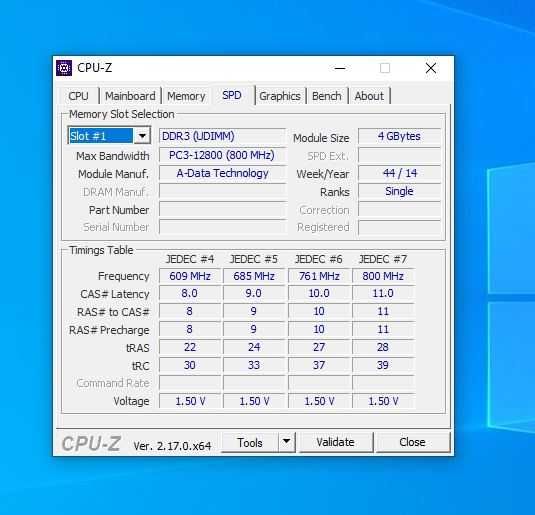This screenshot has height=515, width=535.
Task: Click the Tools button
Action: tap(250, 443)
